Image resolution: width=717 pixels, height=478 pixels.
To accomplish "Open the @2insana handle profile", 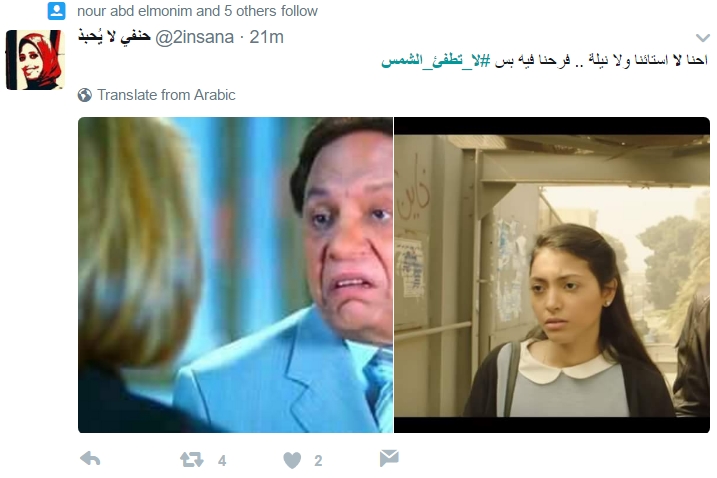I will click(x=194, y=37).
